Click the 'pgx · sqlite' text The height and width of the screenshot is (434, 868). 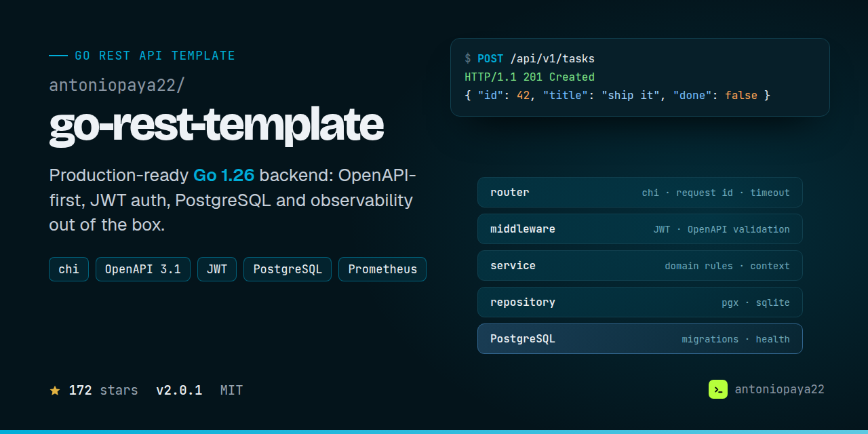[755, 303]
